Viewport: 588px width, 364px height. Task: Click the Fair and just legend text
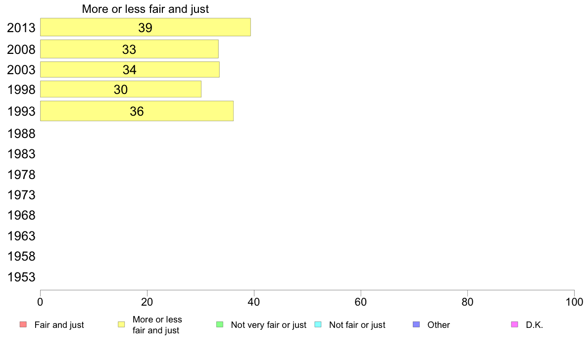(x=59, y=325)
